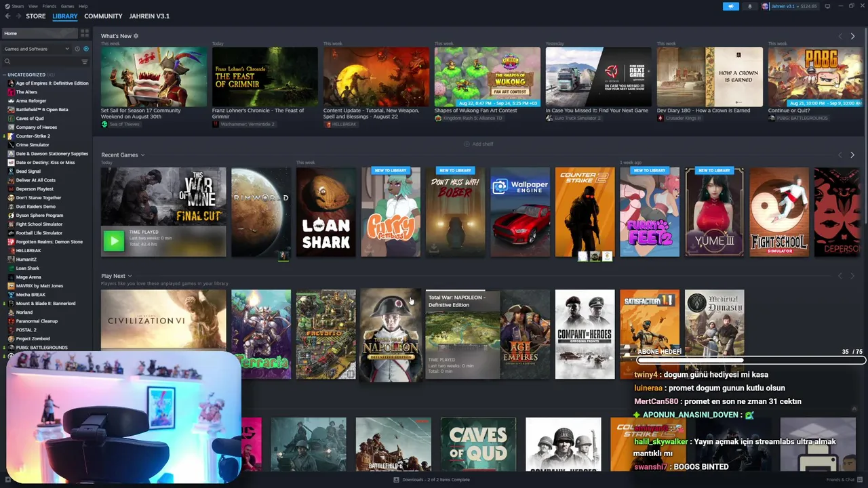Expand the Play Next shelf dropdown

coord(130,276)
